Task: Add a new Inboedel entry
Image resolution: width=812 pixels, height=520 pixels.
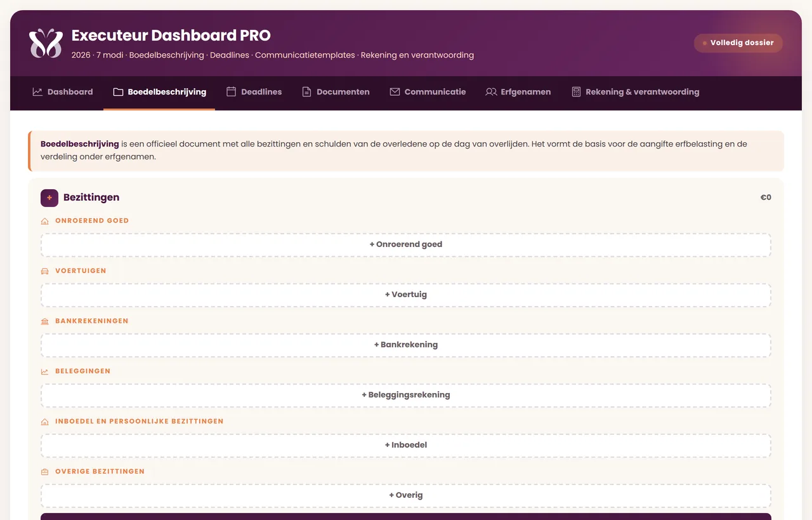Action: tap(406, 445)
